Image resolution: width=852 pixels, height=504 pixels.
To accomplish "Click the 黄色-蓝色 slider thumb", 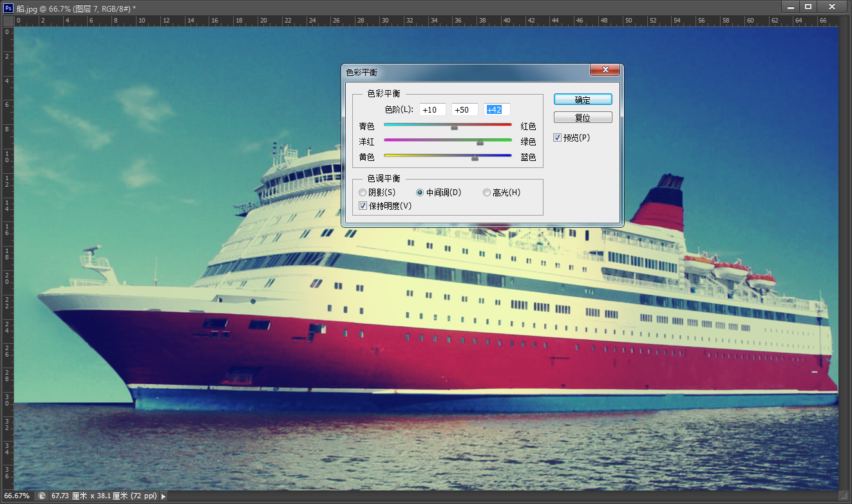I will coord(475,158).
